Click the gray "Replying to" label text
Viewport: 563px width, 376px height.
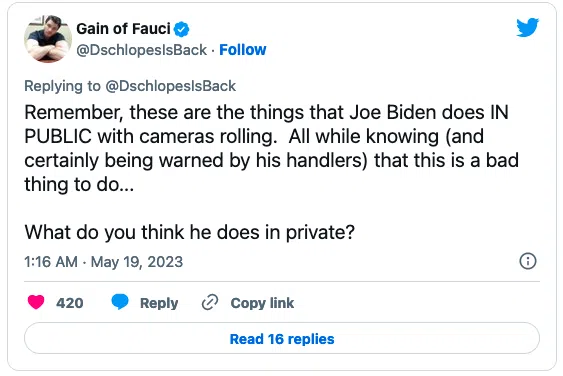62,86
